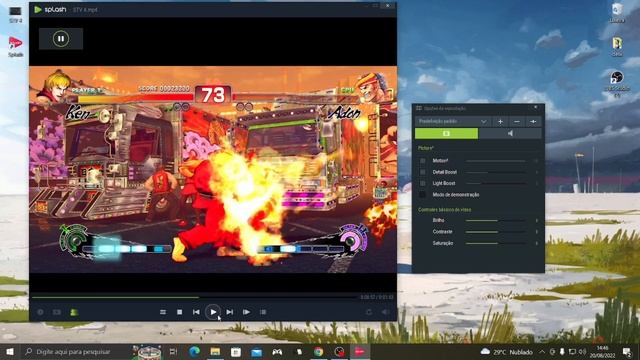Open the archive file icon on desktop
This screenshot has height=360, width=640.
pyautogui.click(x=617, y=46)
